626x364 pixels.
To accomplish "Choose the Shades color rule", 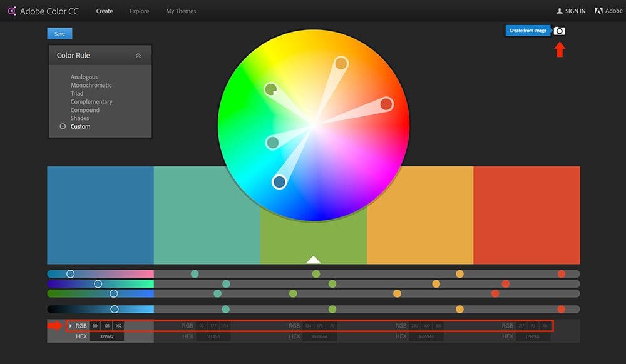I will 80,118.
